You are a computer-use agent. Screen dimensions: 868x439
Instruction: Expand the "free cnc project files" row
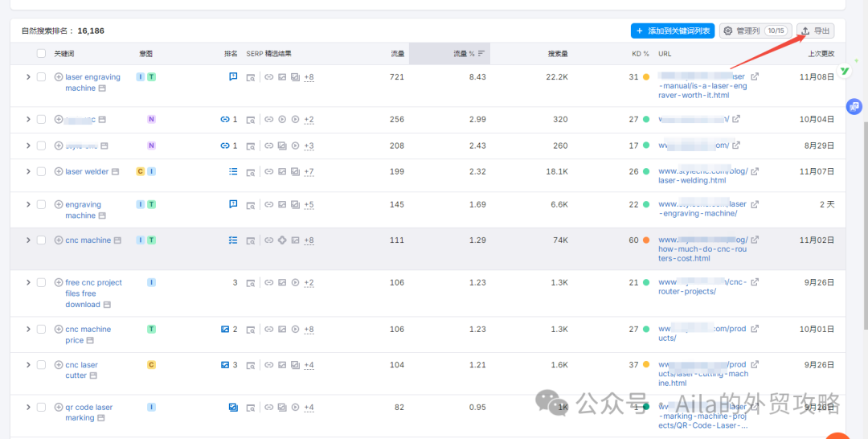[28, 283]
